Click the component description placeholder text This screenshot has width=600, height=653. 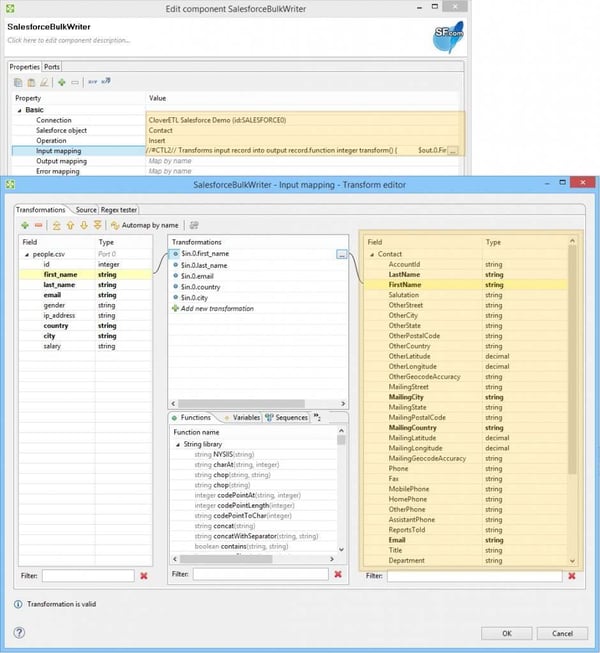point(69,40)
